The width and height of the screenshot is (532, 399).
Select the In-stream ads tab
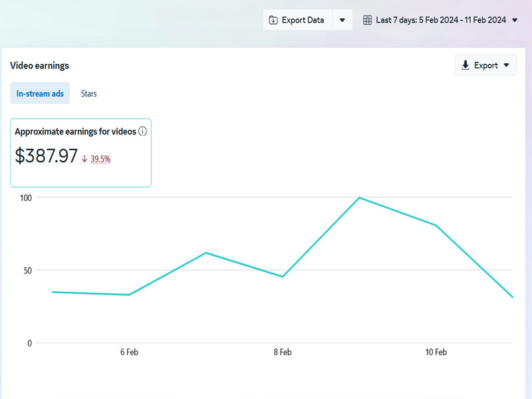40,94
